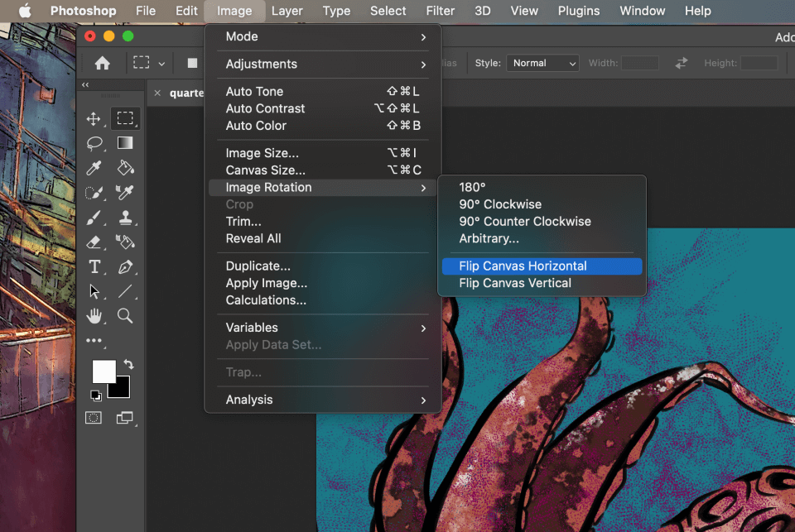Open the Edit Toolbar three-dots menu
The height and width of the screenshot is (532, 795).
[x=94, y=341]
